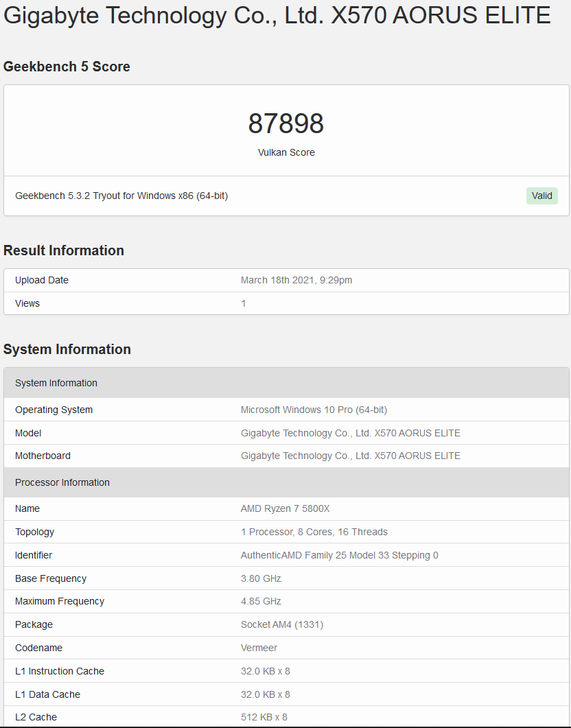Click the L2 Cache label

coord(36,717)
